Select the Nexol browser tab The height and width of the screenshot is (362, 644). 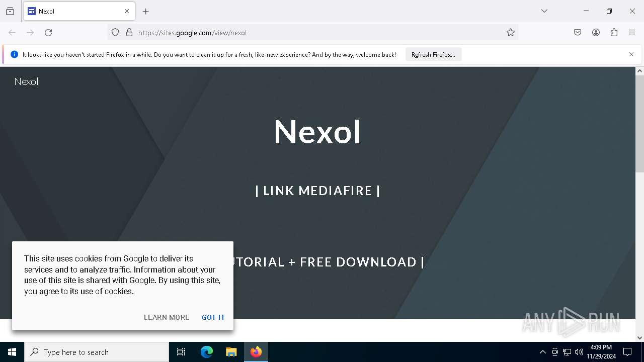pos(79,11)
